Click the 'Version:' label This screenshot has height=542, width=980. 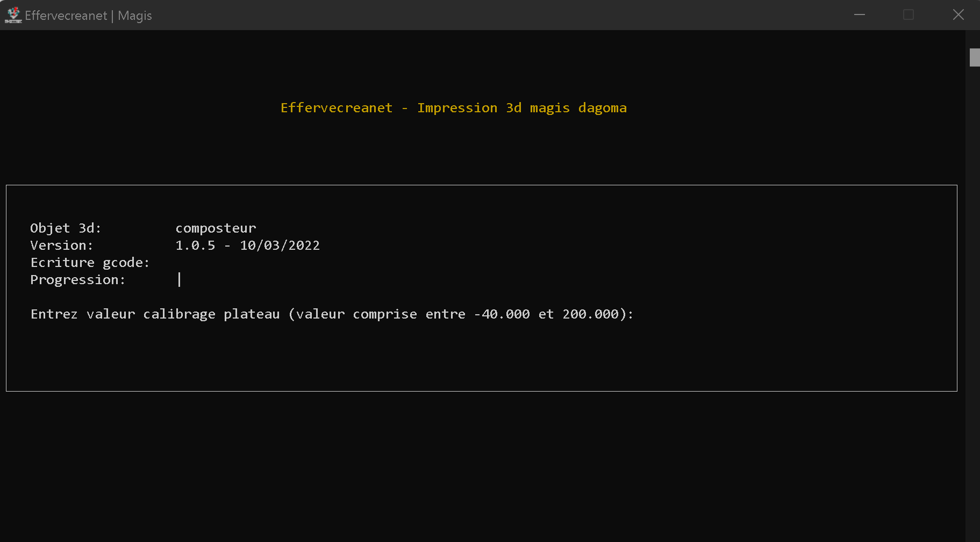point(62,245)
